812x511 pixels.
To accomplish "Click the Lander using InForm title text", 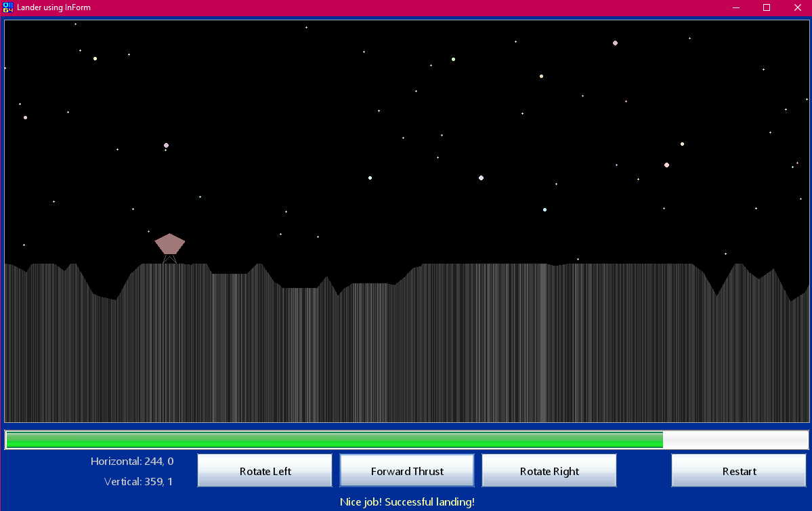I will coord(54,7).
